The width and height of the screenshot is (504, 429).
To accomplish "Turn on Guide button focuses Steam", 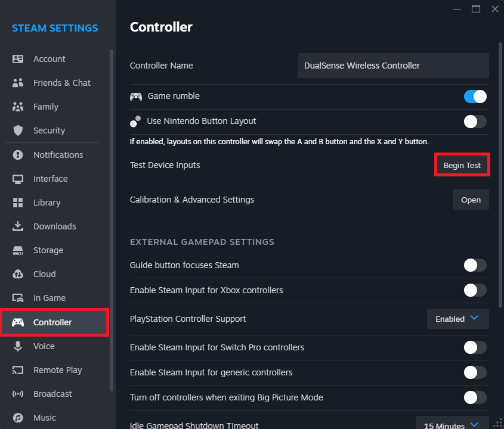I will point(475,265).
